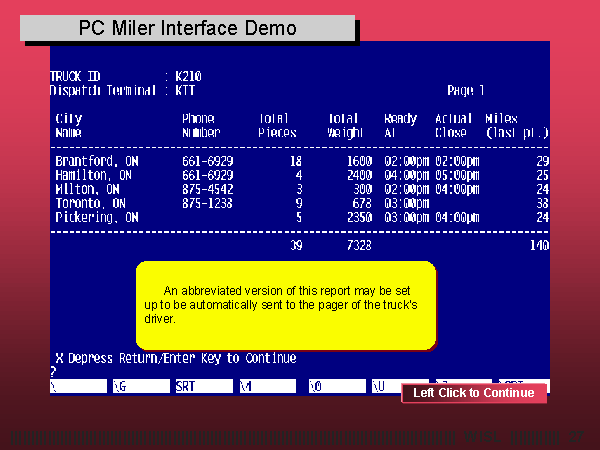This screenshot has width=600, height=450.
Task: Click the question mark input prompt
Action: click(53, 371)
